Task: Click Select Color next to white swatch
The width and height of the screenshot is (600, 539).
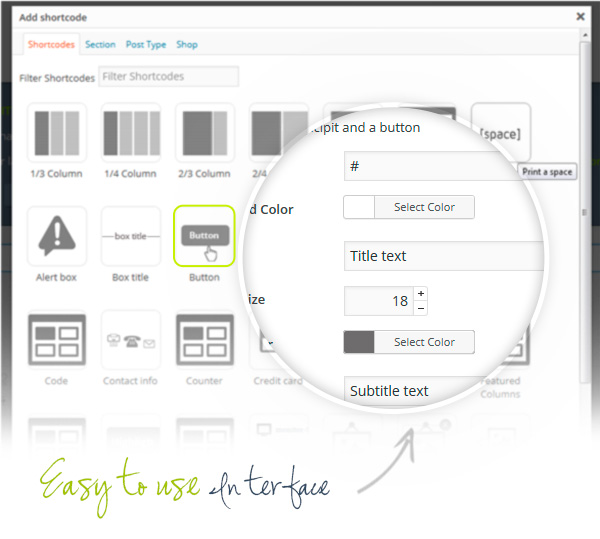Action: (x=424, y=207)
